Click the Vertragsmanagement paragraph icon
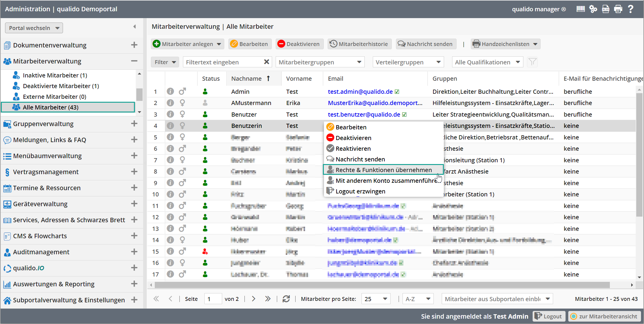Image resolution: width=644 pixels, height=324 pixels. pos(7,172)
